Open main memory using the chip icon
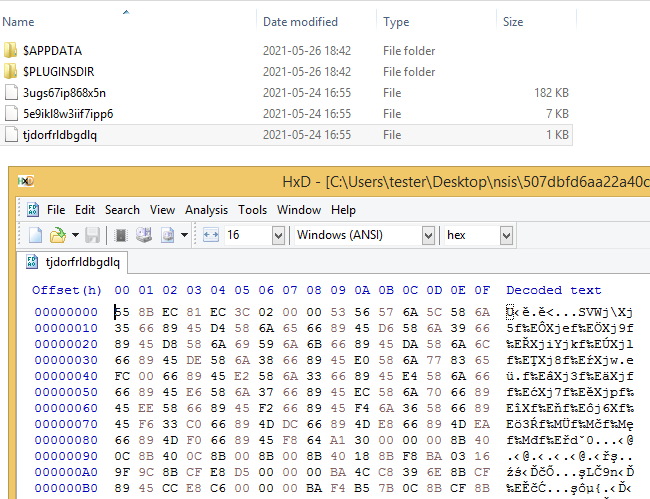Viewport: 650px width, 499px height. pyautogui.click(x=121, y=235)
